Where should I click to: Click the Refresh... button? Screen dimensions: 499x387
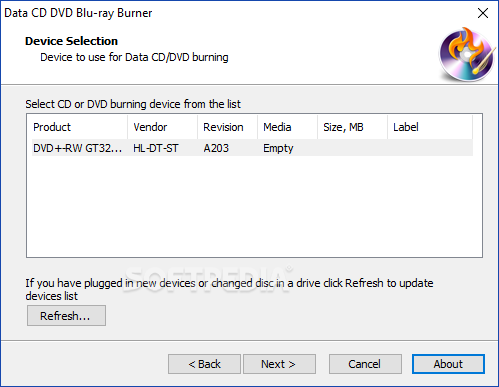coord(66,315)
